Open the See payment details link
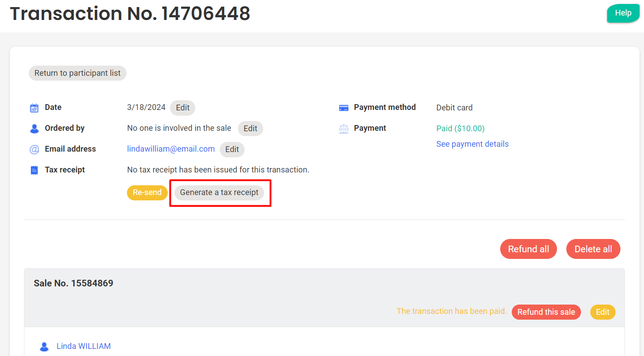The width and height of the screenshot is (644, 356). [x=472, y=144]
